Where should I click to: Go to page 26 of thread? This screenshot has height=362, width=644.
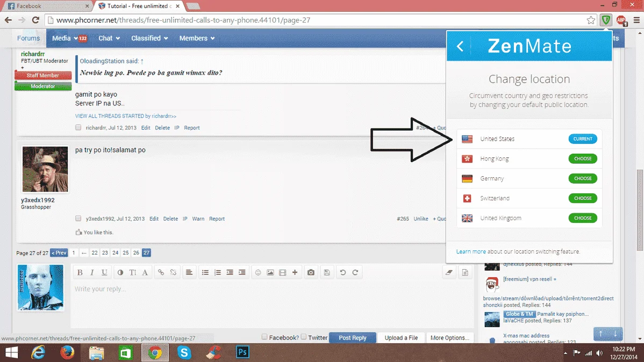[136, 253]
